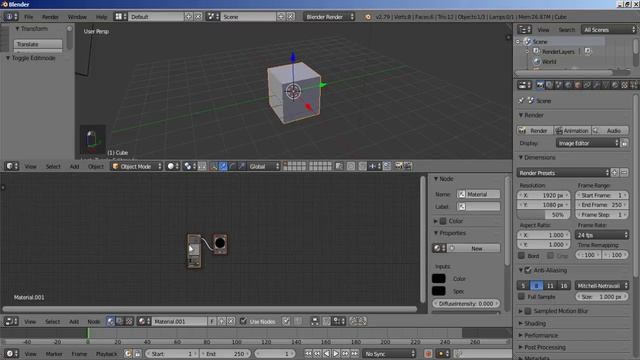
Task: Click the Render button
Action: (535, 131)
